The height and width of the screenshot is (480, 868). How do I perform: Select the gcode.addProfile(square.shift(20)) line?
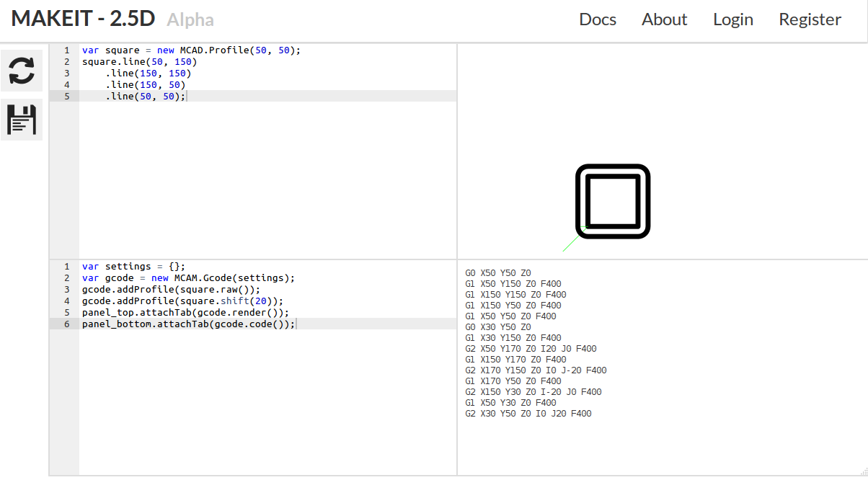click(180, 301)
